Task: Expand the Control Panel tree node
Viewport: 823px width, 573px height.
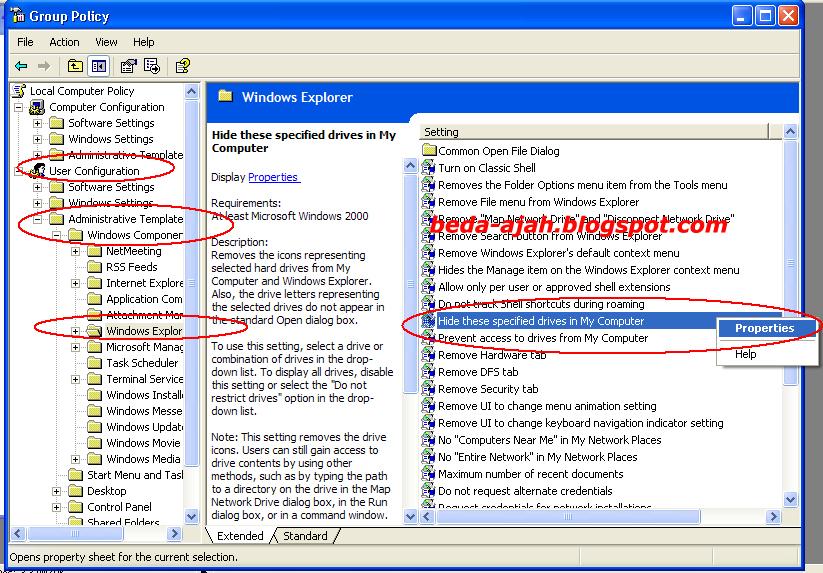Action: (57, 507)
